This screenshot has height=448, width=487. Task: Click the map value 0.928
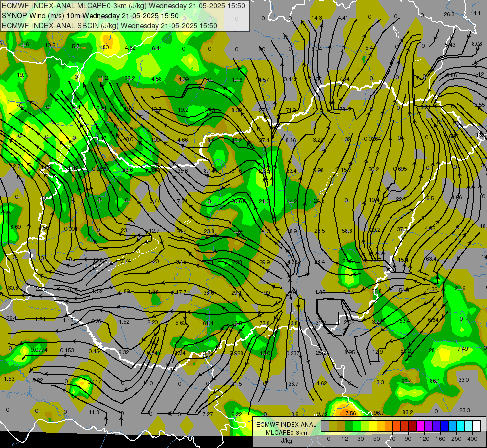[236, 353]
